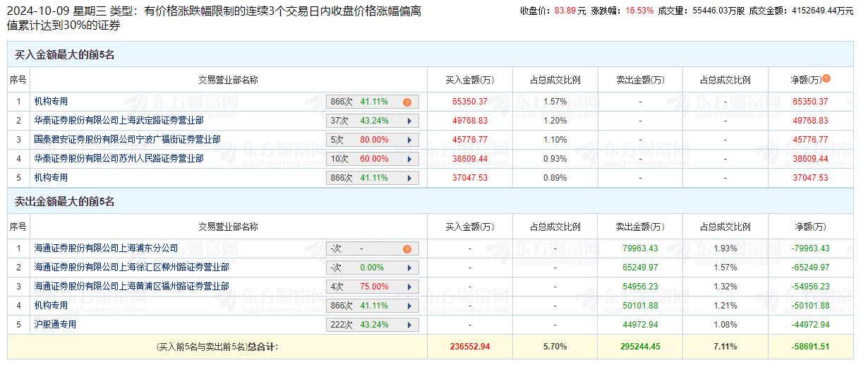Expand the 866次 arrow in the 37047.53 机构专用 row
The width and height of the screenshot is (868, 365).
click(x=409, y=178)
